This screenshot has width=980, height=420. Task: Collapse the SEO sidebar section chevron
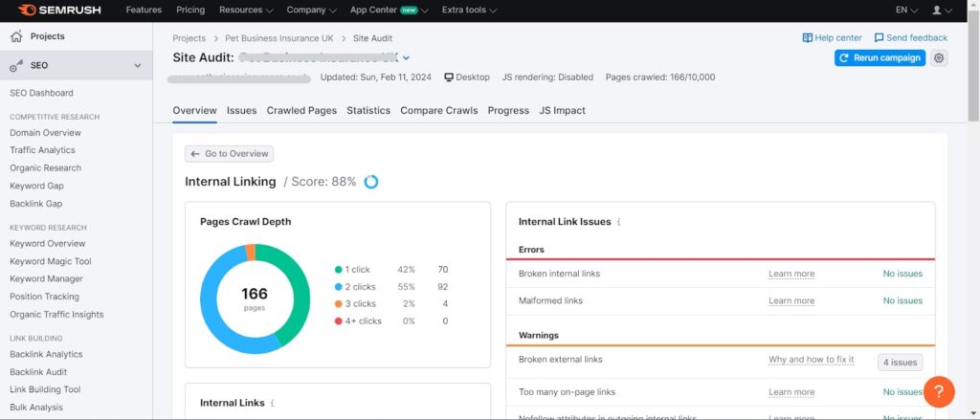pyautogui.click(x=138, y=66)
